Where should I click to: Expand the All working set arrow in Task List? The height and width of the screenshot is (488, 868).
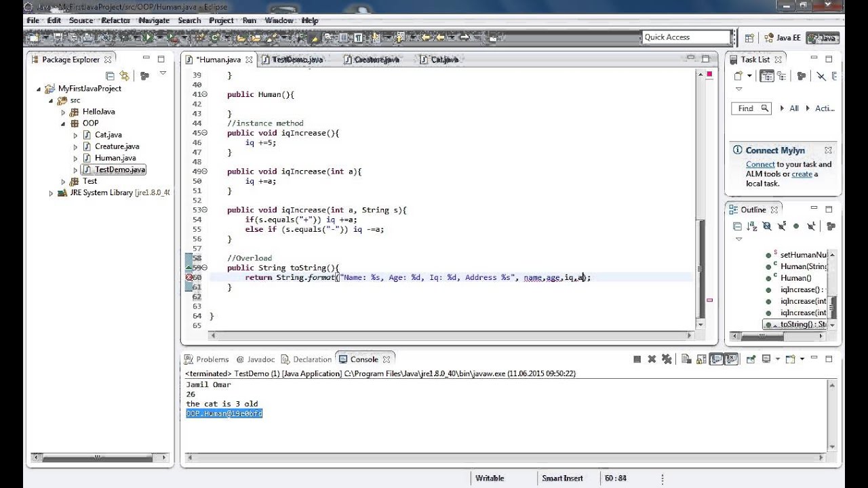[x=782, y=108]
